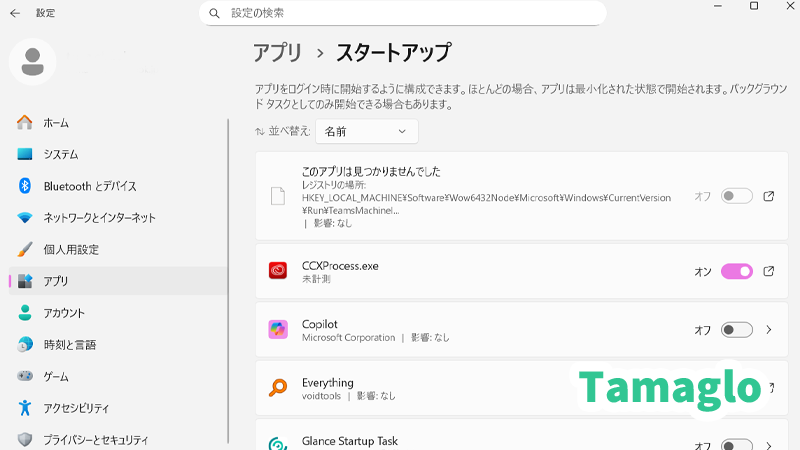Click the sidebar vertical scrollbar
This screenshot has width=800, height=450.
tap(228, 281)
